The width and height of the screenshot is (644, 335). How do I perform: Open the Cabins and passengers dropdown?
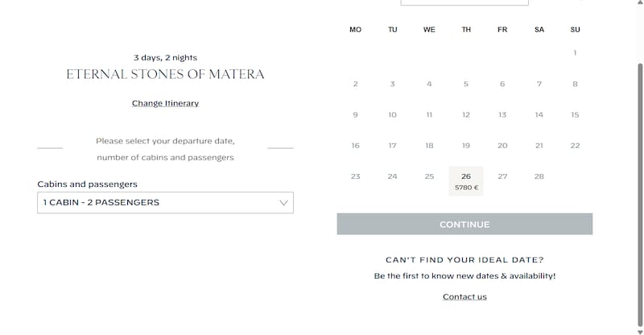pos(165,203)
